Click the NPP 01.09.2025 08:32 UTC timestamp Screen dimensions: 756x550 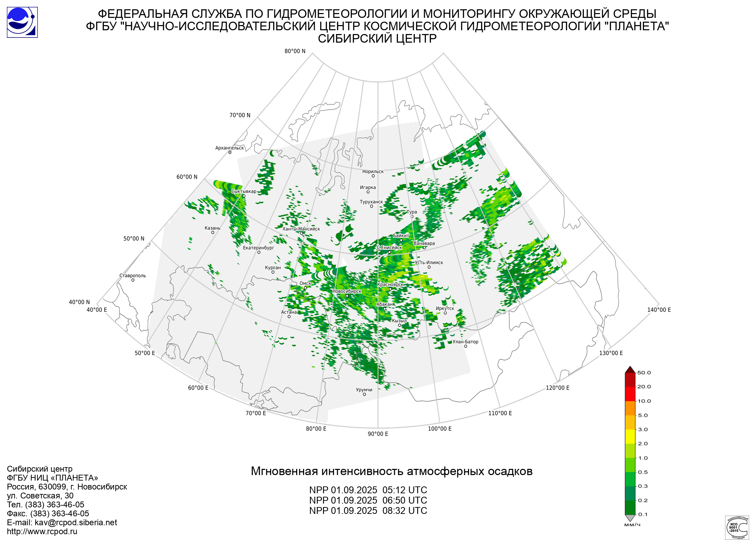[368, 511]
